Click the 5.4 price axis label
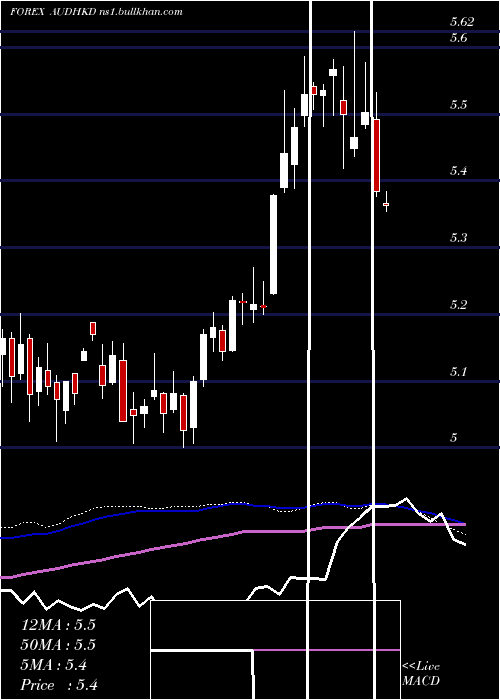500x700 pixels. (x=458, y=171)
